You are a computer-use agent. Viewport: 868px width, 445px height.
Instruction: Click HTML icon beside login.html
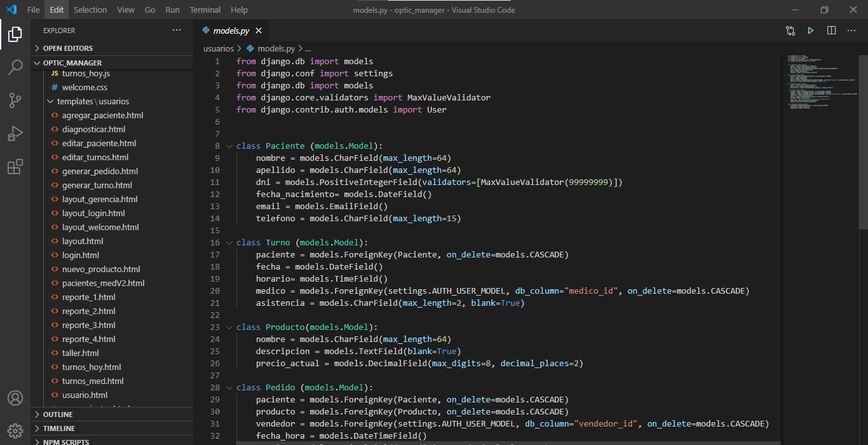[x=55, y=256]
